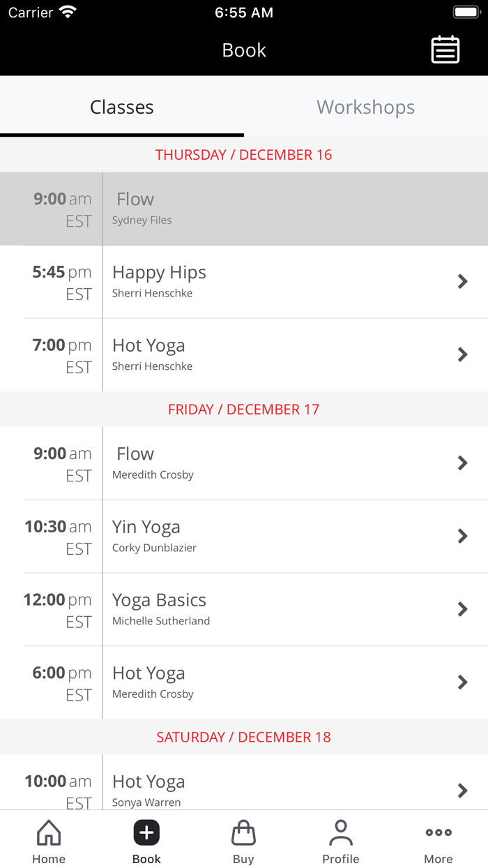The image size is (488, 868).
Task: Open the calendar schedule icon
Action: (x=445, y=50)
